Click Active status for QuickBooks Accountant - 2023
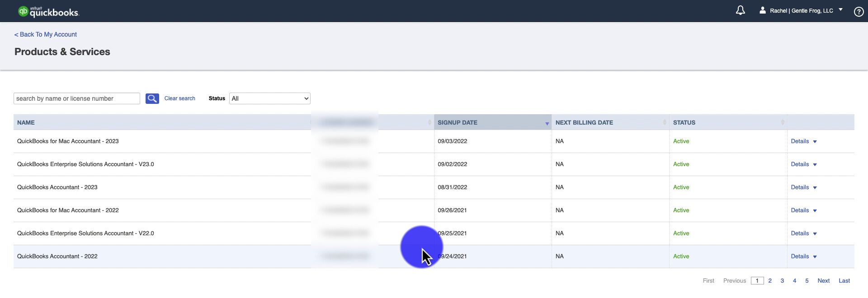This screenshot has width=868, height=298. pos(681,187)
